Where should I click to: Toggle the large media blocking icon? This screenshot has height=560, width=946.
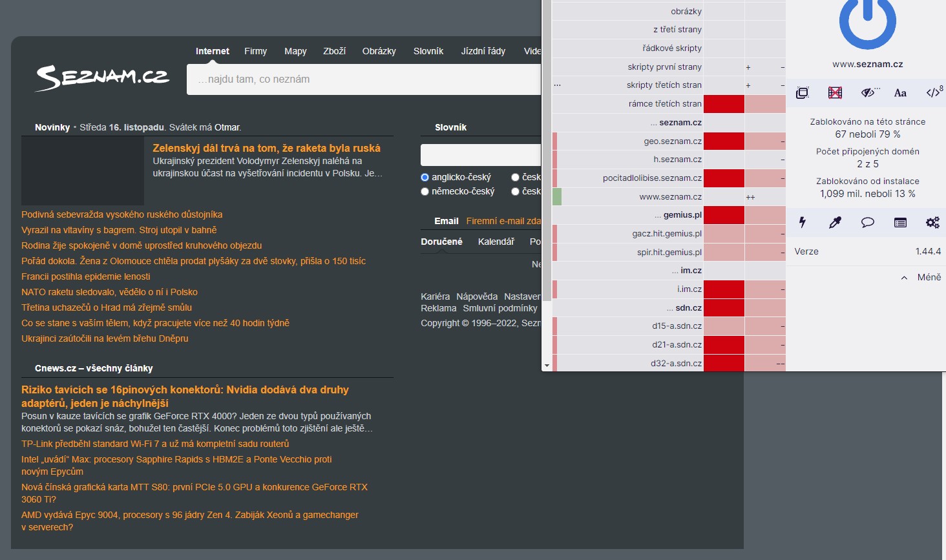pos(835,93)
